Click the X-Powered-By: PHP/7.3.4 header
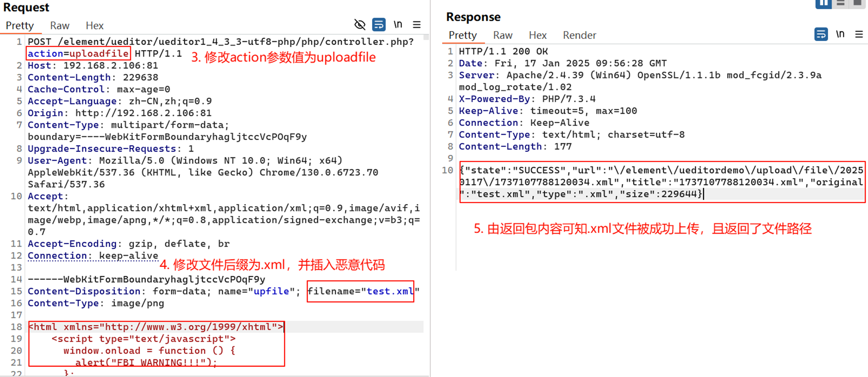 pyautogui.click(x=527, y=99)
